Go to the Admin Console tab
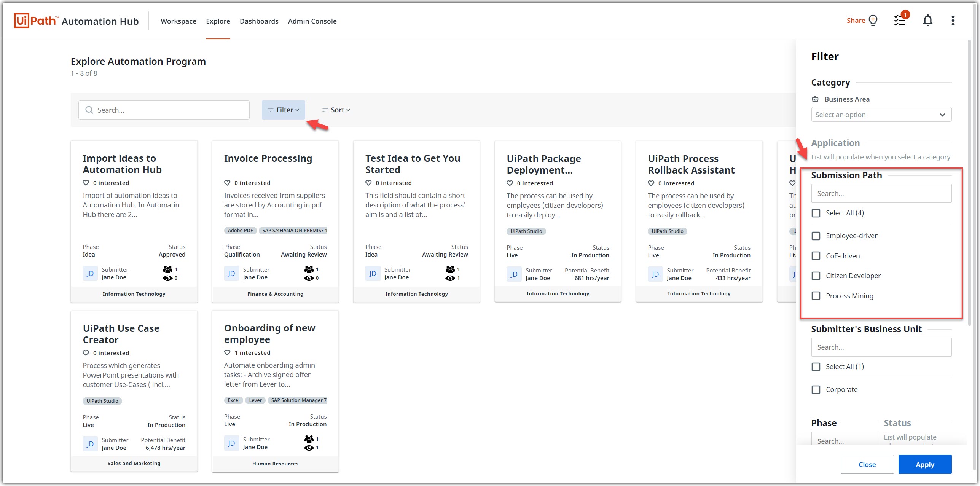The height and width of the screenshot is (486, 980). click(x=312, y=21)
